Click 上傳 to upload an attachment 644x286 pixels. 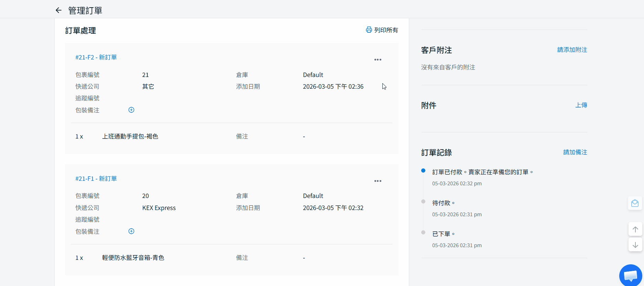[x=581, y=105]
